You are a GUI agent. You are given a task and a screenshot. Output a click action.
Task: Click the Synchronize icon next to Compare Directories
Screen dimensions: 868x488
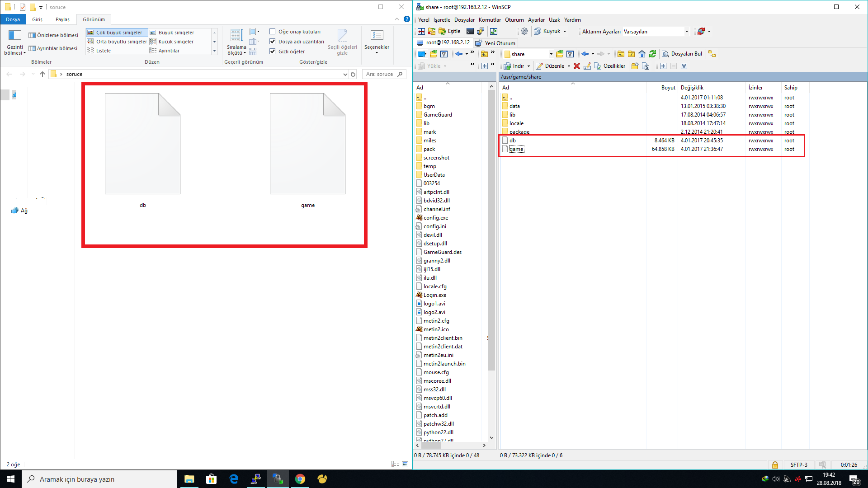432,31
